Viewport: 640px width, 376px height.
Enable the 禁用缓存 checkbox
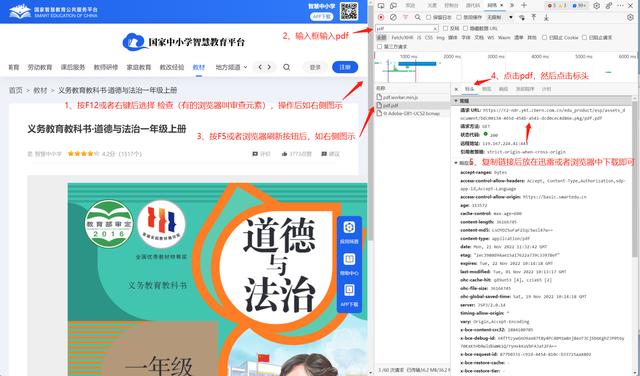459,18
